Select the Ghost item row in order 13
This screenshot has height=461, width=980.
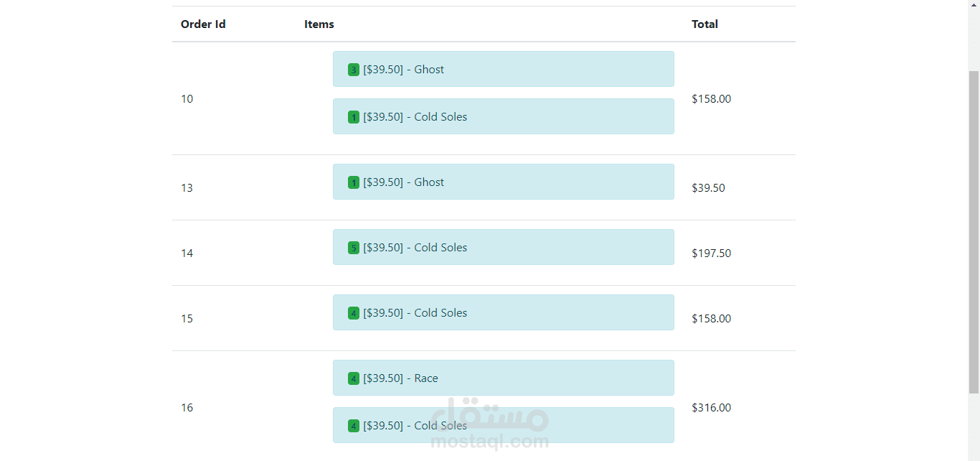point(503,182)
